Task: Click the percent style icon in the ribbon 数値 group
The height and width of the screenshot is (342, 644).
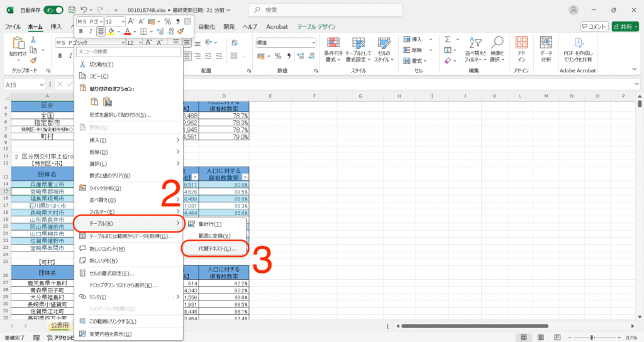Action: (x=278, y=56)
